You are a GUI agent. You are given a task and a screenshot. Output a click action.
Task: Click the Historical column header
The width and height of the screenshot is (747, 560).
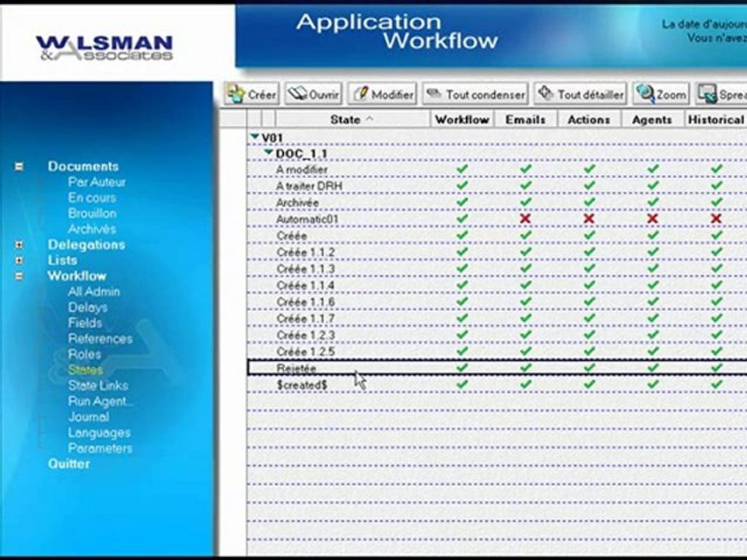[716, 119]
